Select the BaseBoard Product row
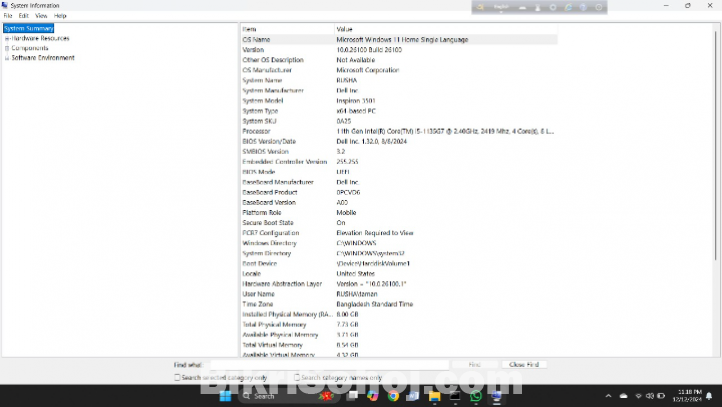Screen dimensions: 722x407 click(399, 192)
